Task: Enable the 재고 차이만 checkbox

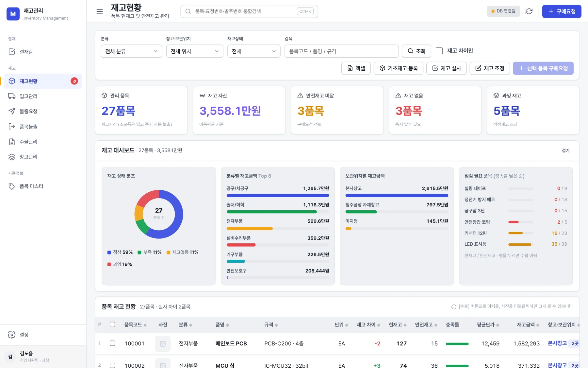Action: tap(439, 51)
